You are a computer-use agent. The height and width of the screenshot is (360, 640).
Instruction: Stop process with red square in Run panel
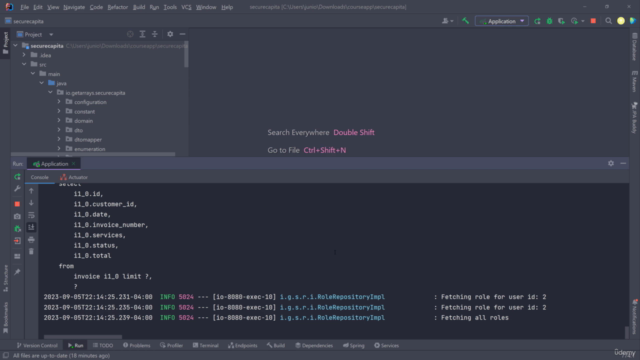(17, 204)
